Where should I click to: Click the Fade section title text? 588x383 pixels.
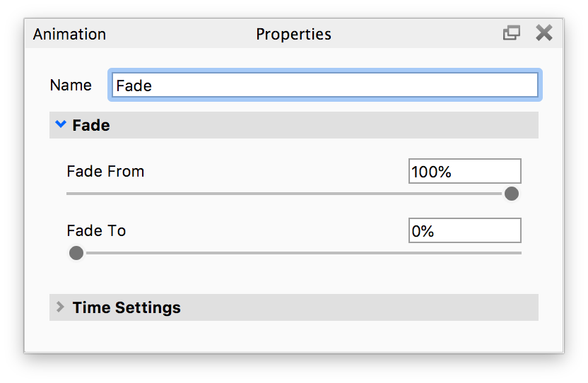91,126
